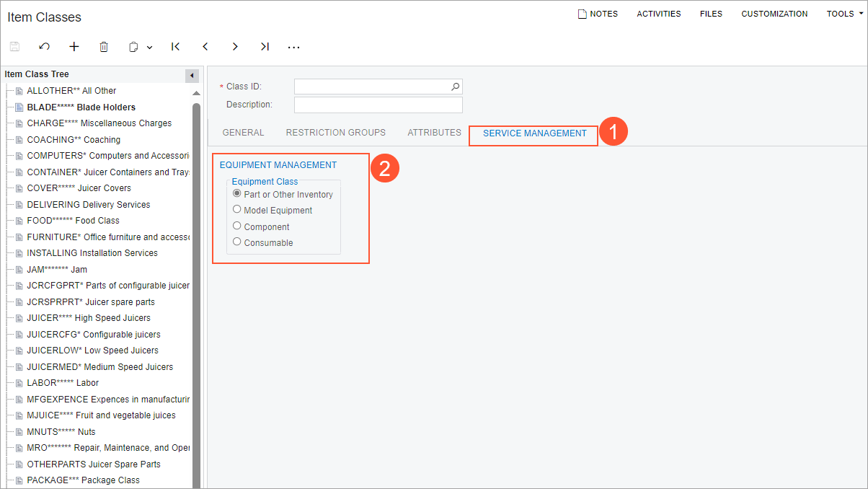The height and width of the screenshot is (489, 868).
Task: Click the Delete trash can icon
Action: click(104, 47)
